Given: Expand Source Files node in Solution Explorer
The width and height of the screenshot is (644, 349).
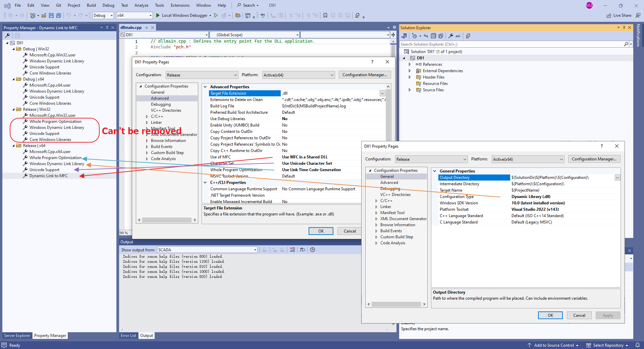Looking at the screenshot, I should [410, 90].
